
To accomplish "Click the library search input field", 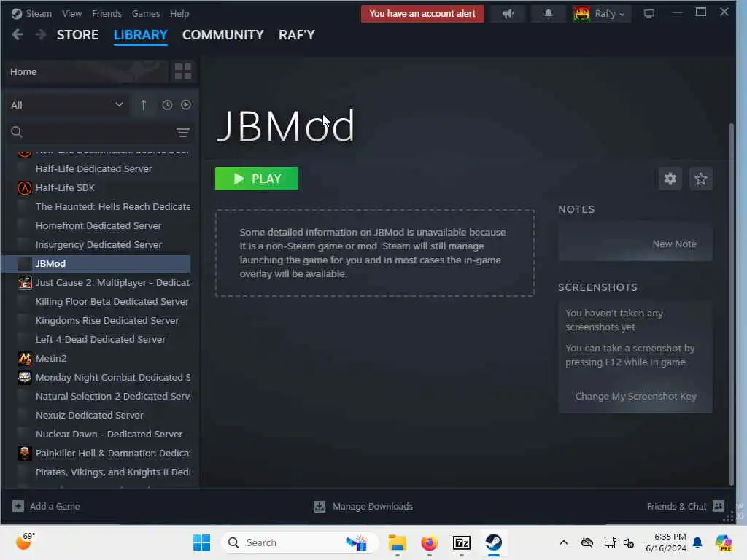I will point(98,132).
